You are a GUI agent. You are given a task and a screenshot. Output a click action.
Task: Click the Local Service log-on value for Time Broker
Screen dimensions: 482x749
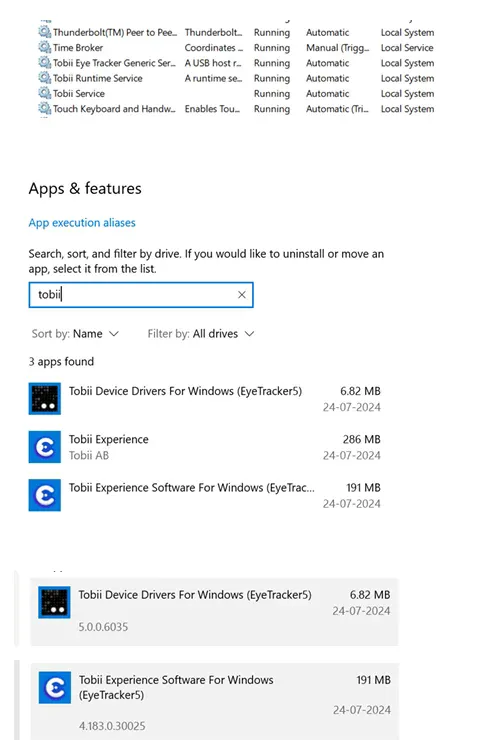point(407,48)
